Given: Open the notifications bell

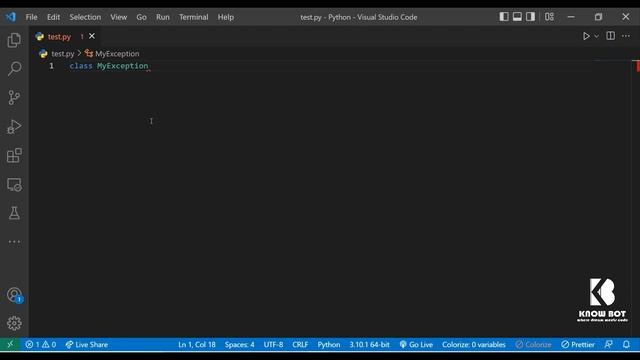Looking at the screenshot, I should point(626,344).
